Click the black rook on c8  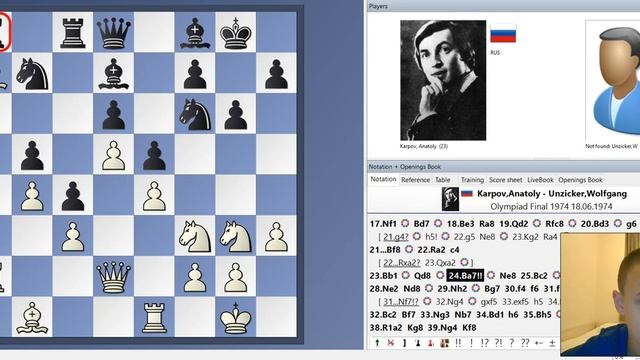click(x=73, y=32)
